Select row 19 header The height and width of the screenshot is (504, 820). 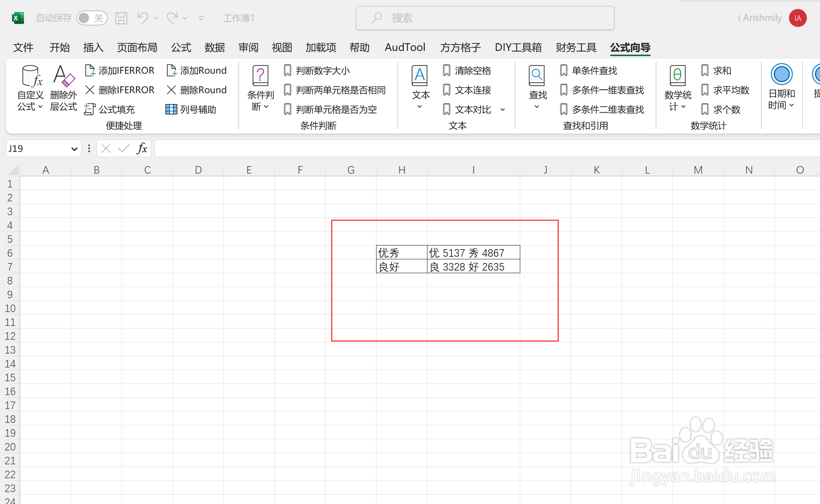[10, 433]
